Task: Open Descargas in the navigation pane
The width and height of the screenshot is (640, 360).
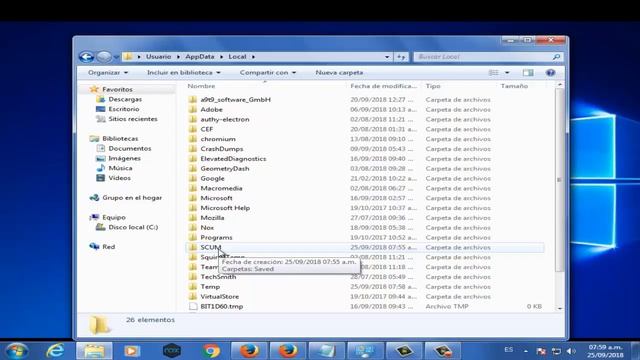Action: pos(125,99)
